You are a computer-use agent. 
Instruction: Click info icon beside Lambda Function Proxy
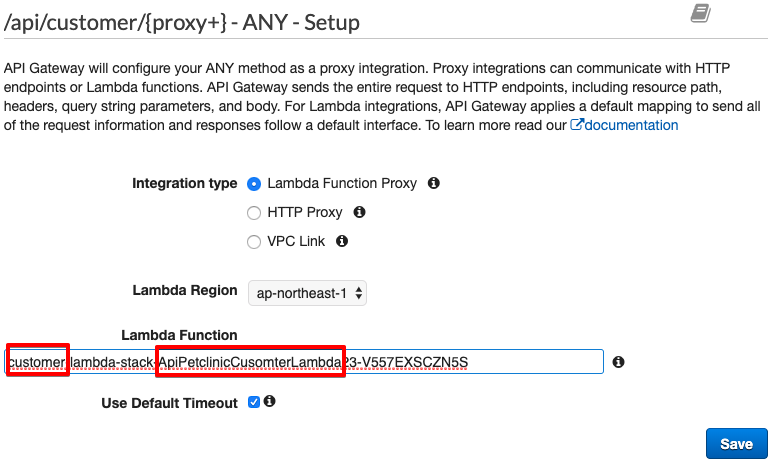(433, 183)
